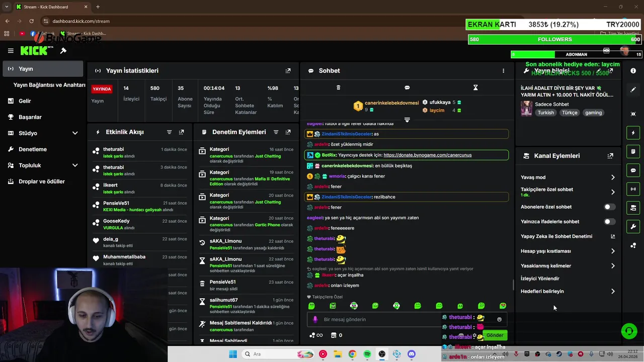Click the Sadece Sohbet category thumbnail

pyautogui.click(x=526, y=109)
